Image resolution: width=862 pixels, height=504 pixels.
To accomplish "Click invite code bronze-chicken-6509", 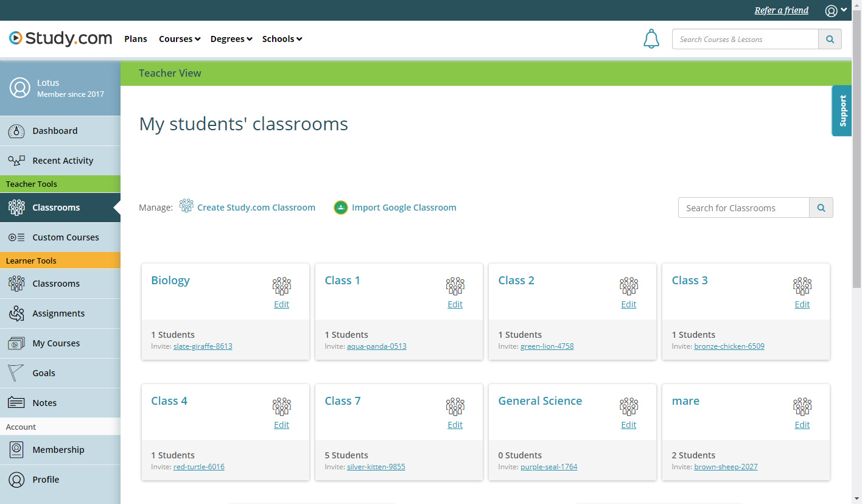I will click(729, 346).
